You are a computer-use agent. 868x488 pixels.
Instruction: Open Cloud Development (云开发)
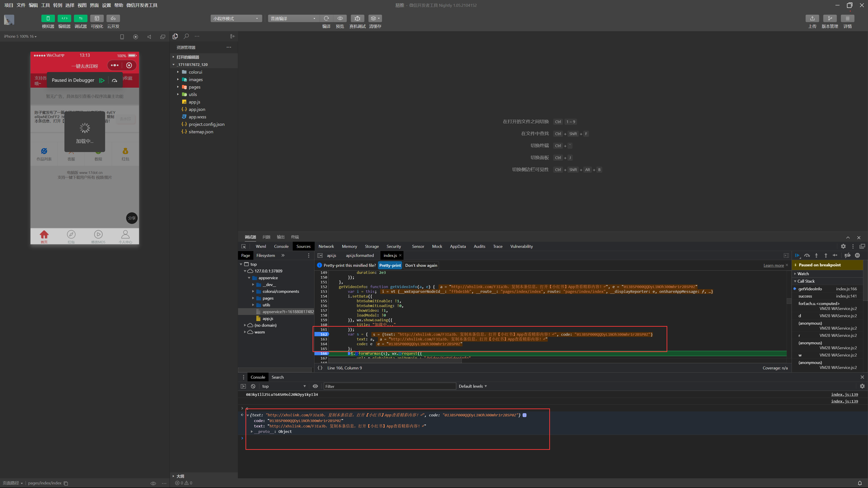coord(113,18)
